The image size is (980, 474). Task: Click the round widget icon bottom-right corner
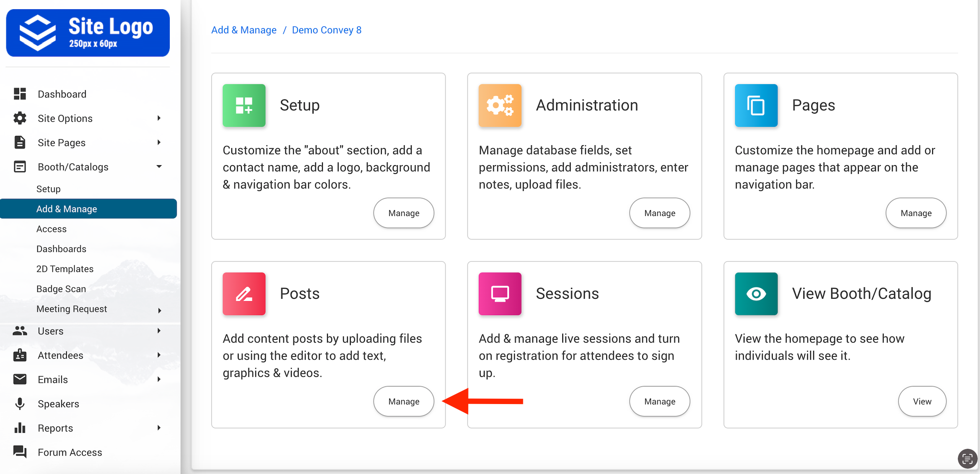[967, 458]
